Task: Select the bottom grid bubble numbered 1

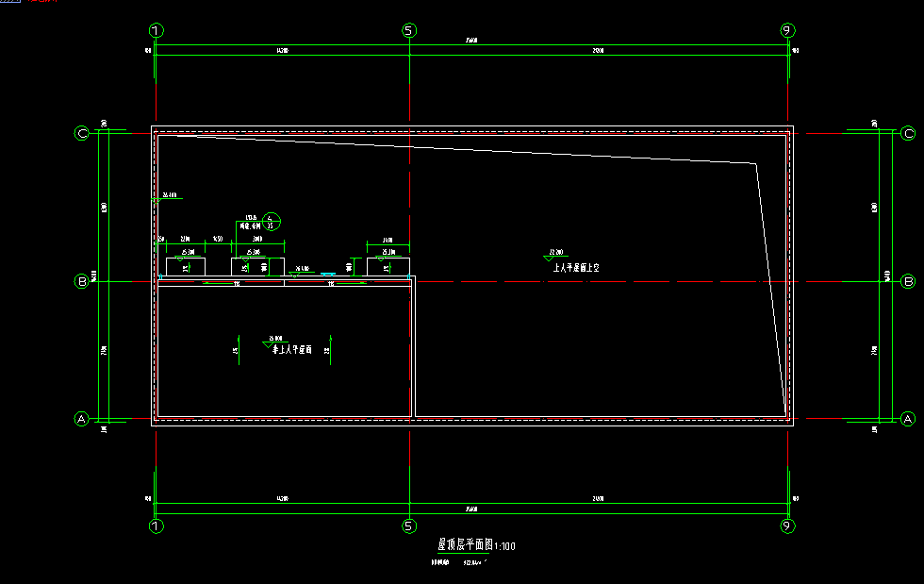Action: click(x=156, y=524)
